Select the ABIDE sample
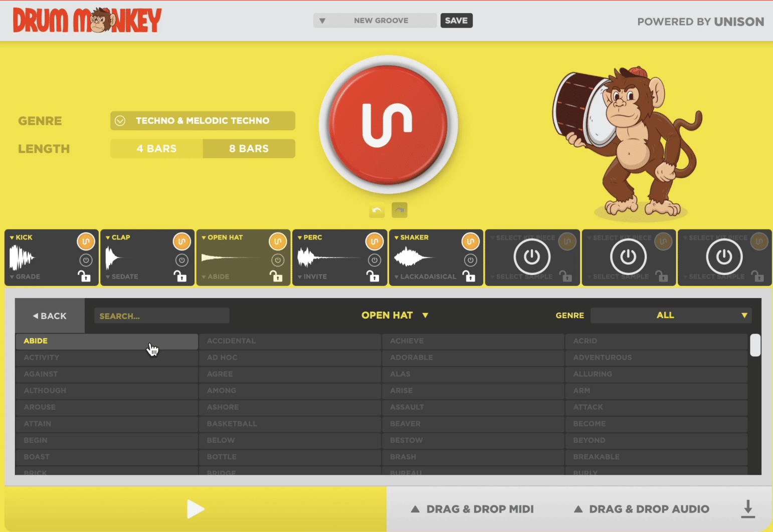This screenshot has height=532, width=773. click(107, 341)
